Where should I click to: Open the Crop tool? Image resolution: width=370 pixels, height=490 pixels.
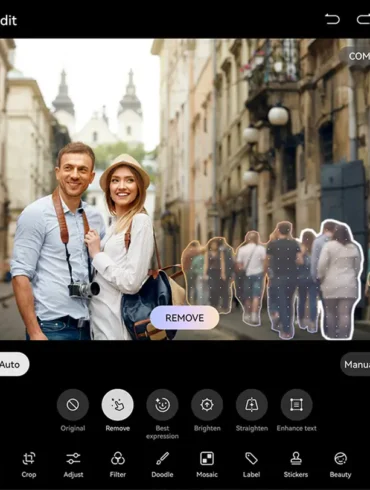tap(29, 465)
